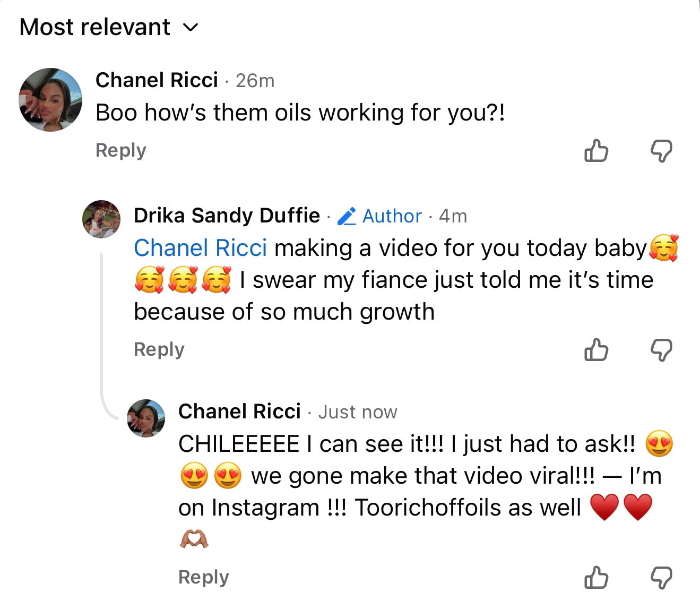
Task: Dislike Chanel Ricci's 26m comment
Action: pos(661,151)
